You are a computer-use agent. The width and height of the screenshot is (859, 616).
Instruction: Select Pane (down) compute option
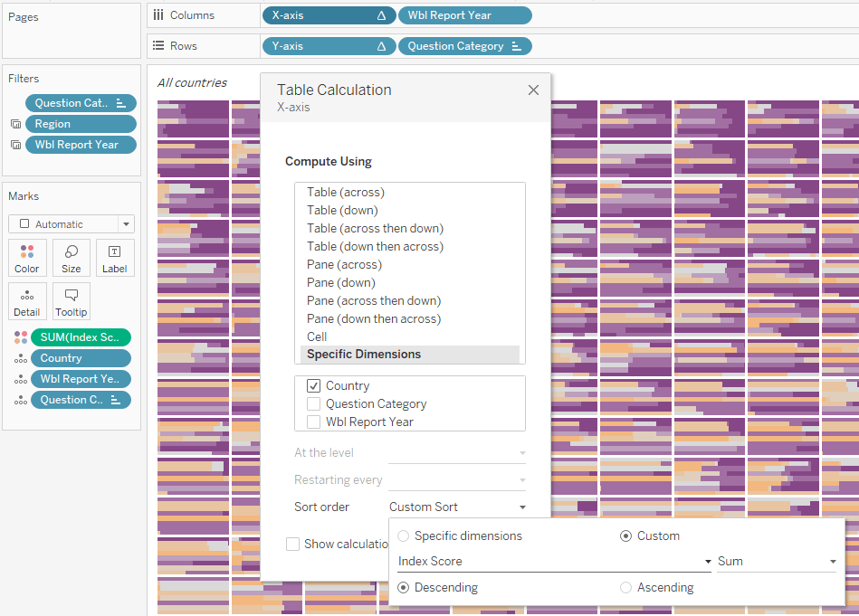coord(340,283)
